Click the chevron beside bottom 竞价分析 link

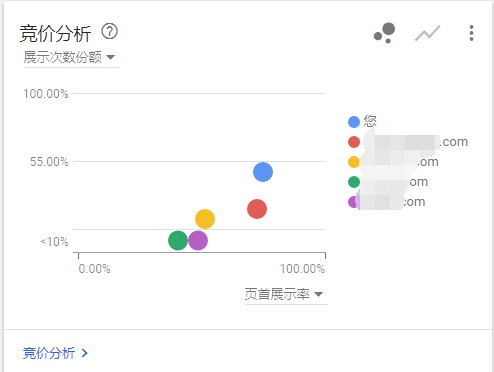(85, 353)
